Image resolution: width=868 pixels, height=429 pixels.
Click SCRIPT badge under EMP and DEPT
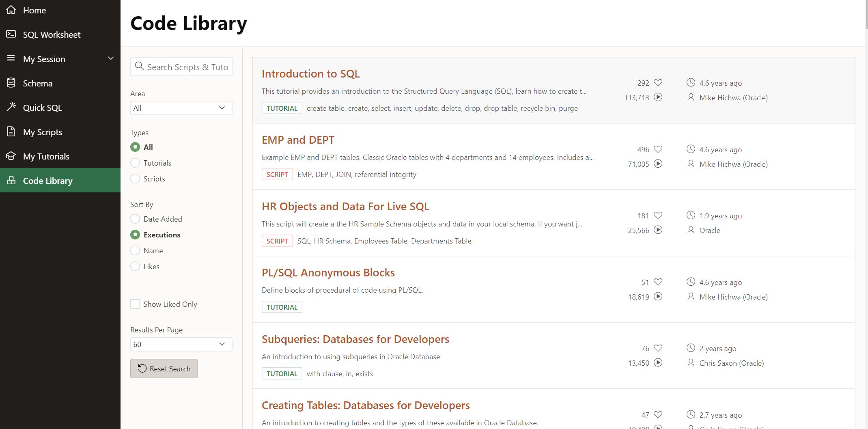tap(277, 175)
